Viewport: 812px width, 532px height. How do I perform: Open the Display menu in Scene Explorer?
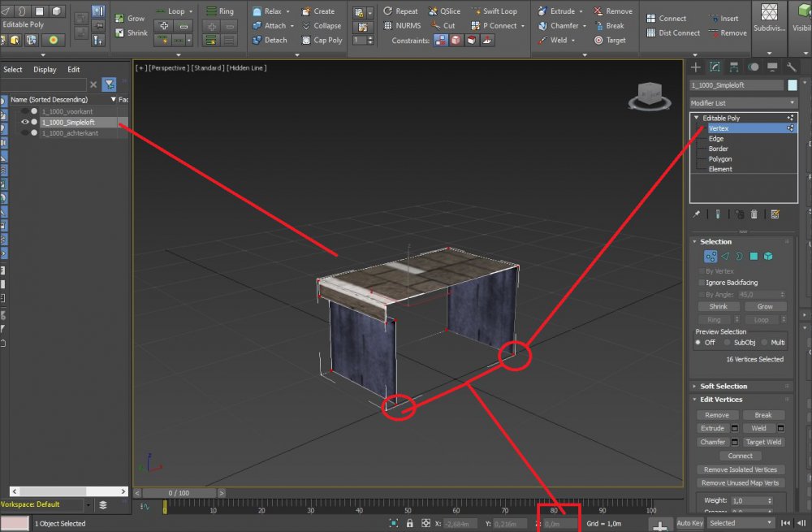45,70
